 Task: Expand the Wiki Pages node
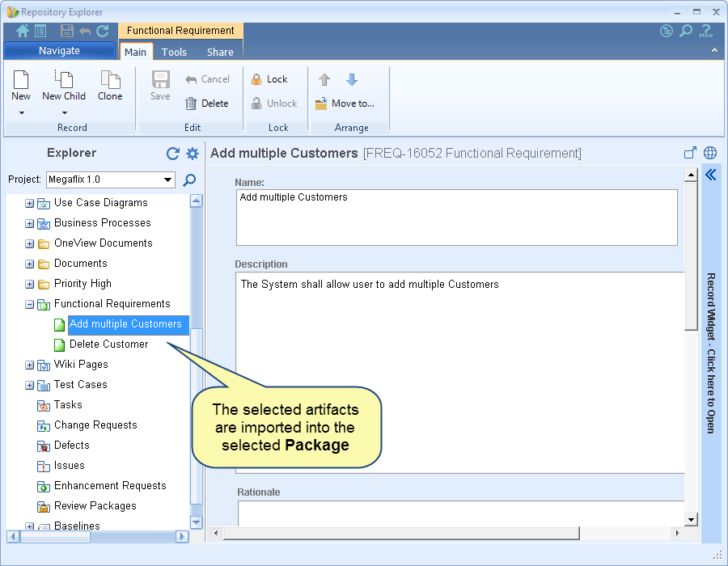click(x=29, y=365)
